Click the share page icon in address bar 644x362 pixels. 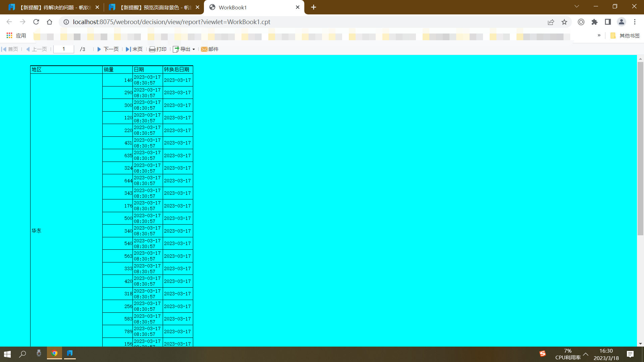pos(551,22)
